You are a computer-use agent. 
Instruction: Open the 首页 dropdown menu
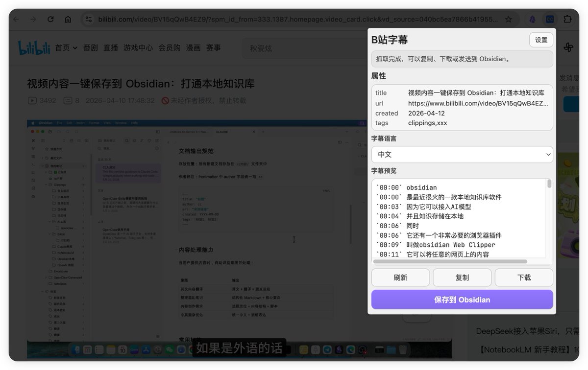tap(66, 47)
